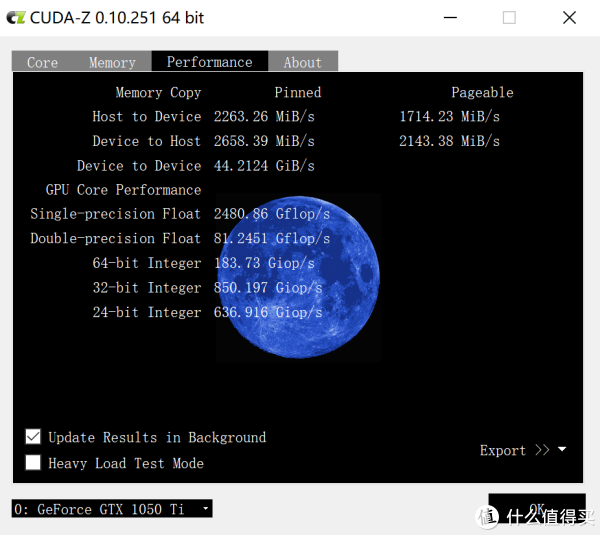
Task: Click the Pageable column header
Action: (x=482, y=92)
